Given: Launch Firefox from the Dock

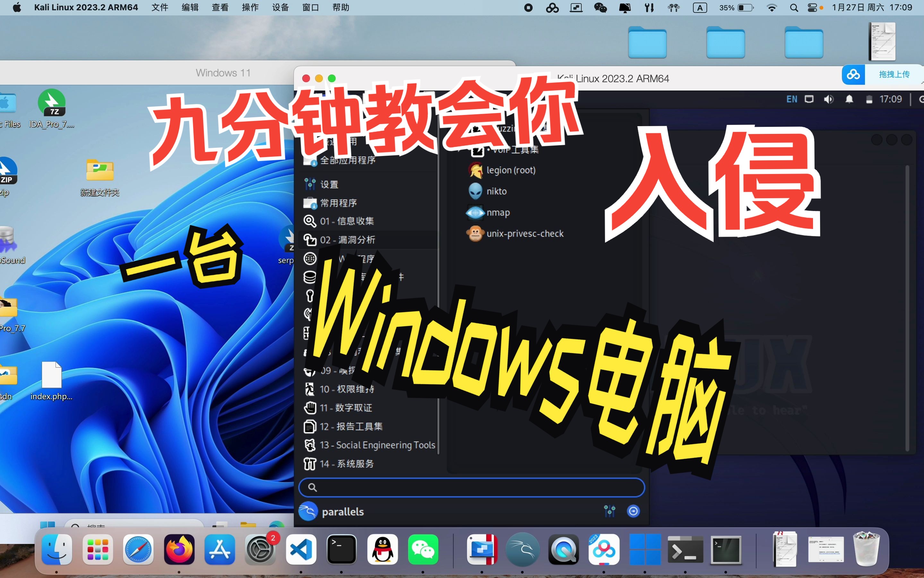Looking at the screenshot, I should 179,550.
